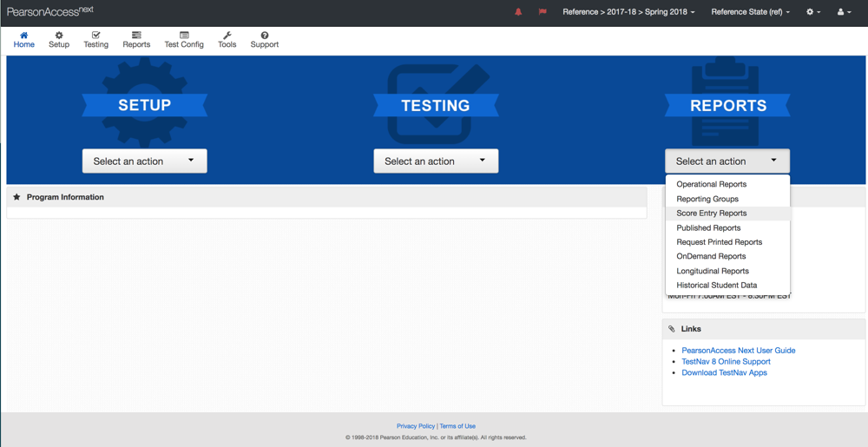
Task: Open the gear settings menu
Action: (x=812, y=12)
